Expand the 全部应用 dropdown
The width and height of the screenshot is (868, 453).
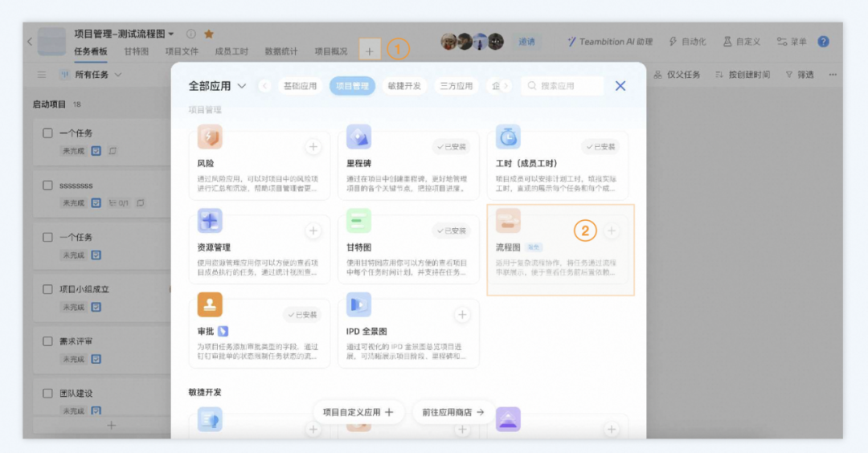242,86
